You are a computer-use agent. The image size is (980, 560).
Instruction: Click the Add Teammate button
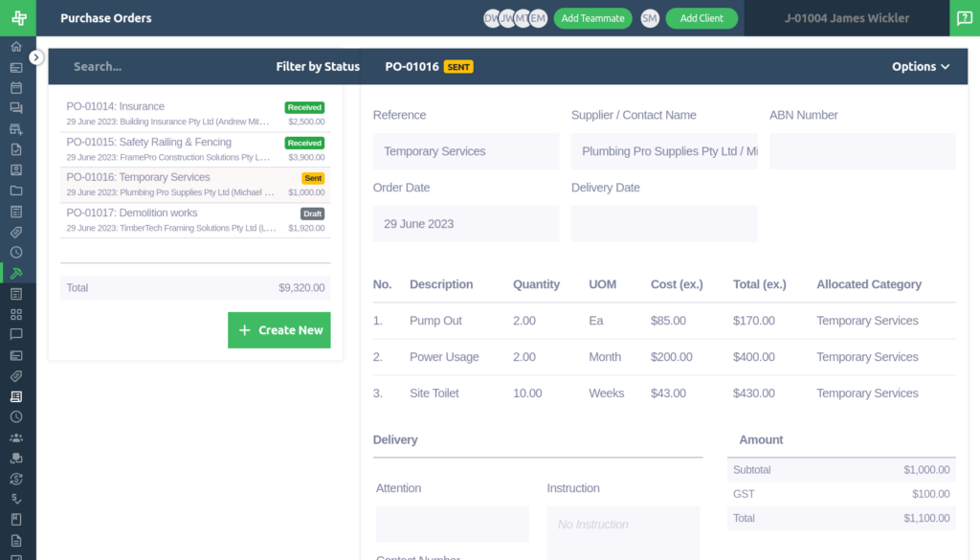592,18
